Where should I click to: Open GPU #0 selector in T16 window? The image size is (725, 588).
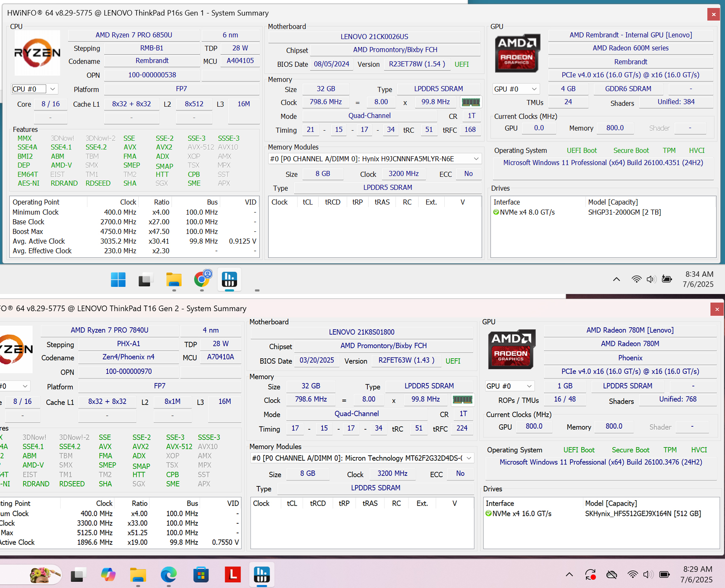(x=509, y=386)
